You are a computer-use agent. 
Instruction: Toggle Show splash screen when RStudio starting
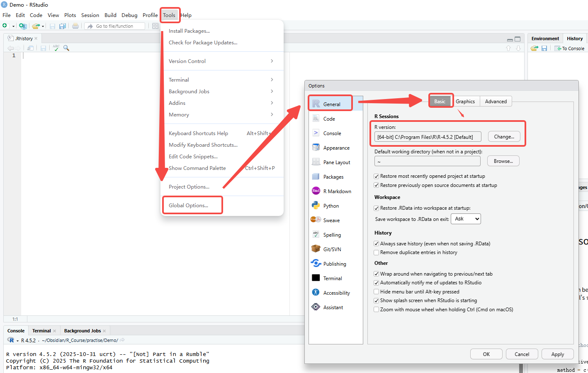(x=377, y=300)
